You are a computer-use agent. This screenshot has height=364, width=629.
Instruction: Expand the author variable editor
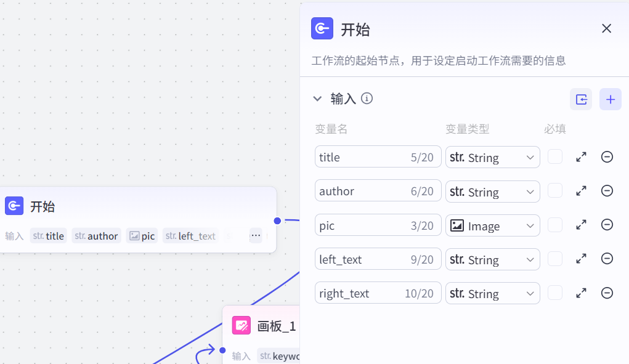point(582,191)
